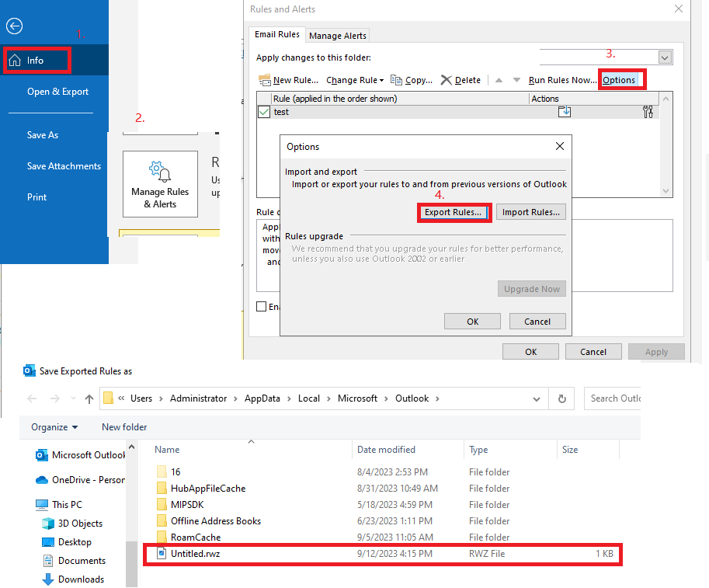Open rule Options in Rules and Alerts

pyautogui.click(x=619, y=80)
